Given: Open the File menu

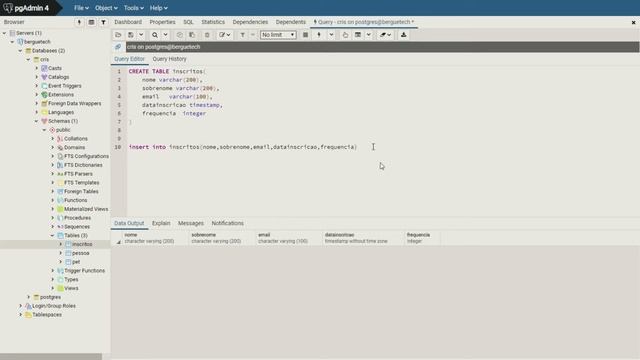Looking at the screenshot, I should coord(81,8).
